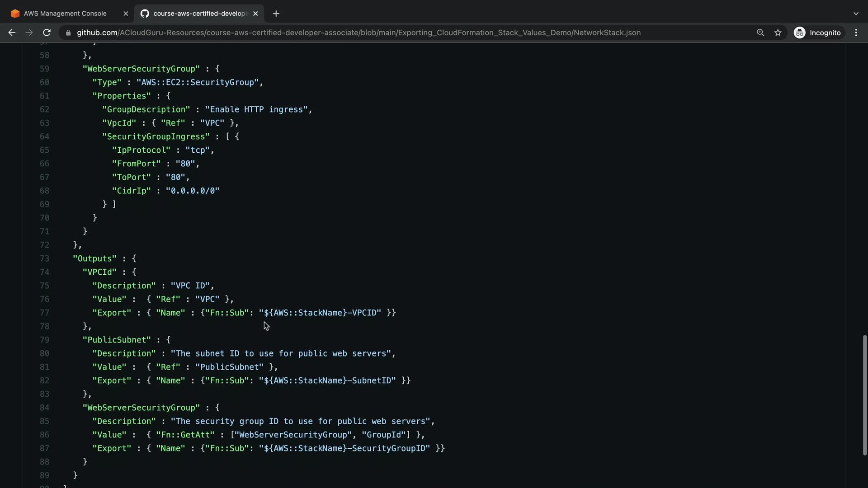Click line number 73 for Outputs

tap(44, 258)
